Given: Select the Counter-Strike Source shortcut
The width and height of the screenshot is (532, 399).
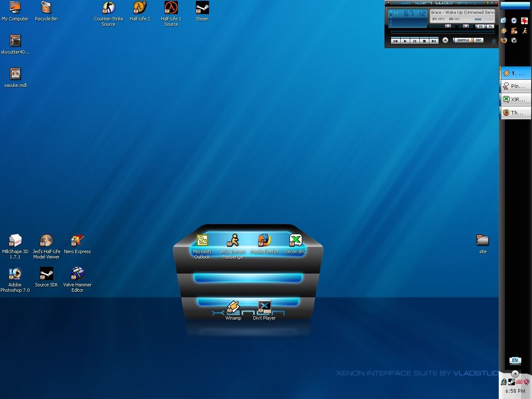Looking at the screenshot, I should coord(108,14).
